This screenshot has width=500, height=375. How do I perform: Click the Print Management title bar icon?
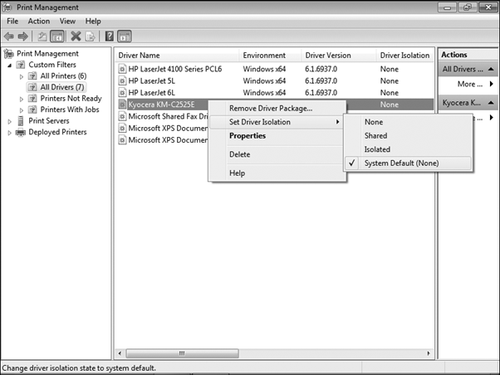pyautogui.click(x=7, y=7)
